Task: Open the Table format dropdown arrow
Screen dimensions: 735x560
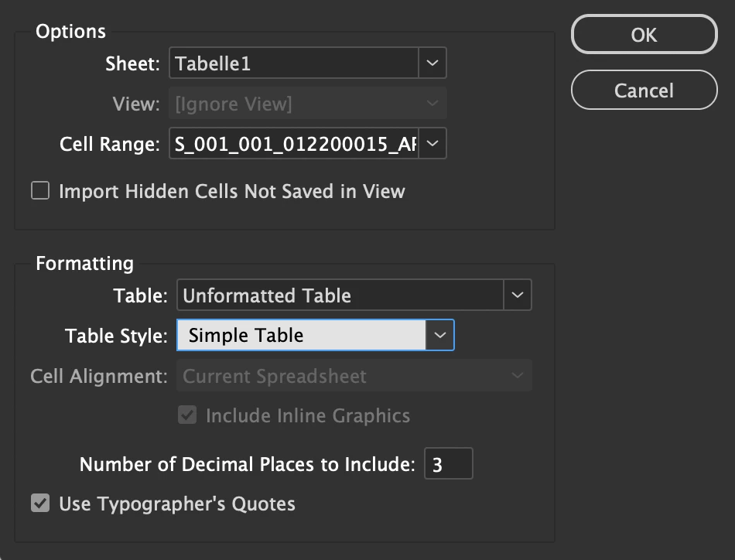Action: click(518, 295)
